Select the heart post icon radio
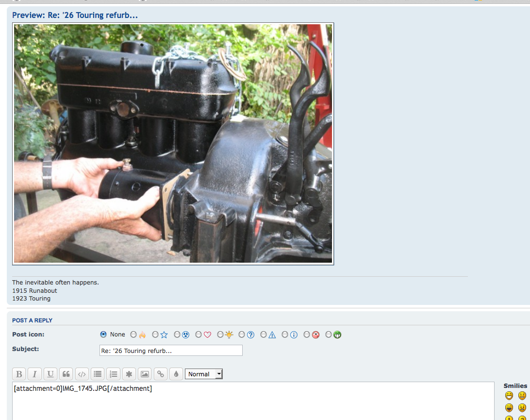This screenshot has width=530, height=420. (x=199, y=335)
